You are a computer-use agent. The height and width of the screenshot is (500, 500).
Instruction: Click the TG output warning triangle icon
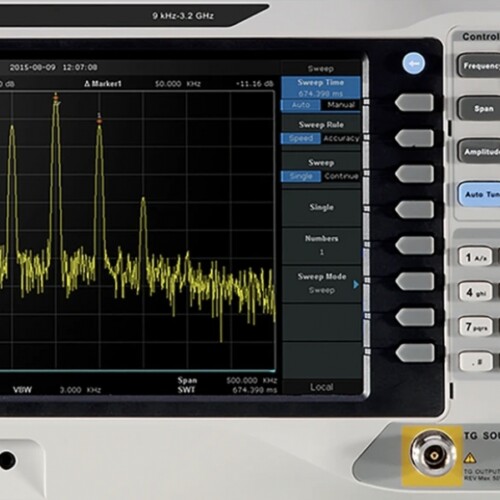(470, 458)
